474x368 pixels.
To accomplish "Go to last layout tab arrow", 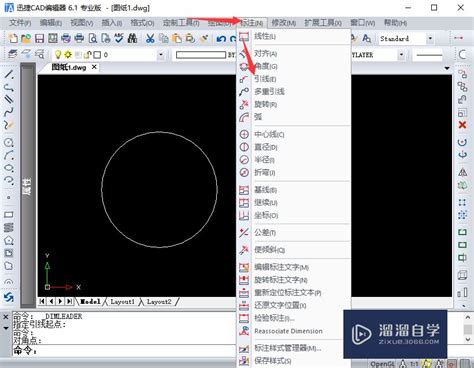I will 69,301.
